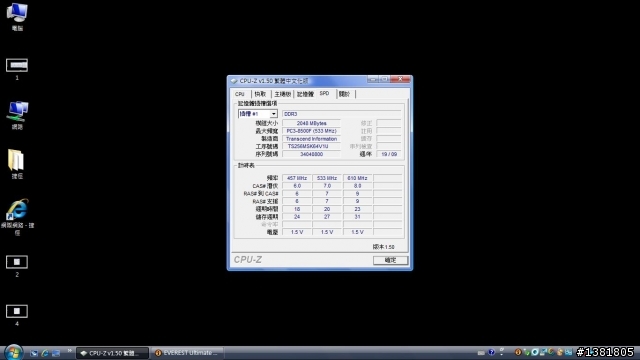Open the Network desktop icon
Screen dimensions: 640x360
tap(17, 115)
